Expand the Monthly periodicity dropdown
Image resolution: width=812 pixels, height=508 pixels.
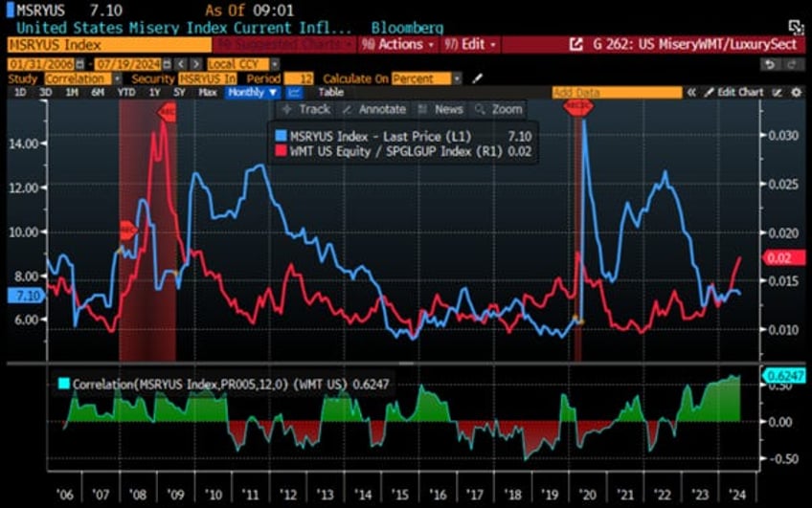pyautogui.click(x=253, y=93)
